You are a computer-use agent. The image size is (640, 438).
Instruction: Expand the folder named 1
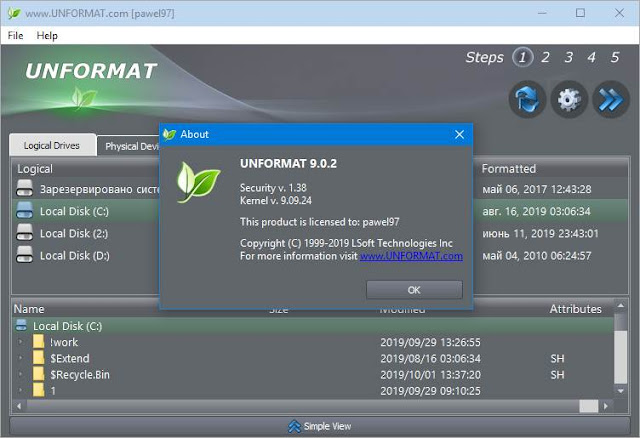tap(20, 390)
